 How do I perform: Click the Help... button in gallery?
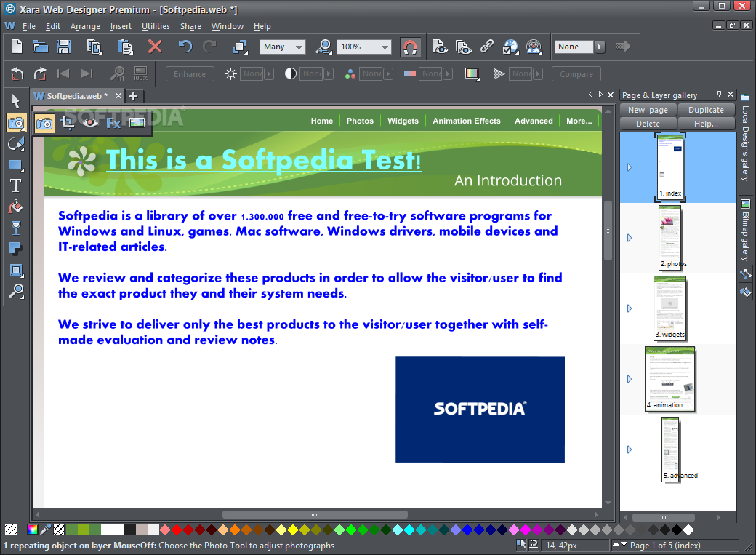coord(706,124)
